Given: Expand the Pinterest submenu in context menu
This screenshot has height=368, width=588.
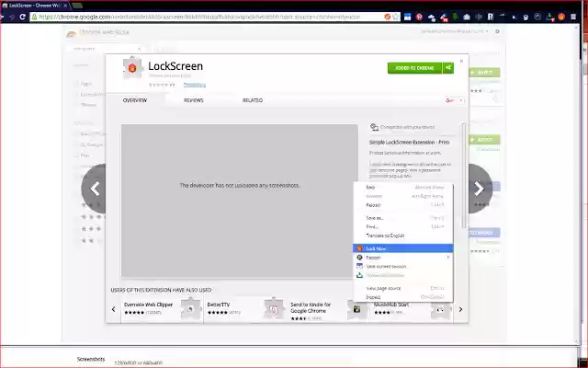Looking at the screenshot, I should tap(403, 258).
